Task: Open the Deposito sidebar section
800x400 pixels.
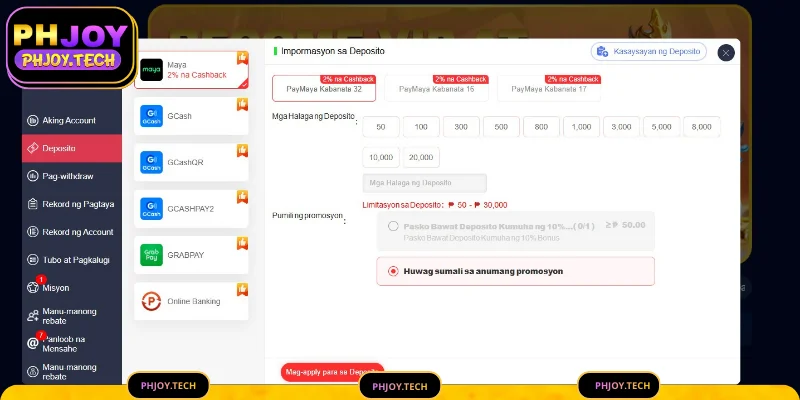Action: click(x=72, y=148)
